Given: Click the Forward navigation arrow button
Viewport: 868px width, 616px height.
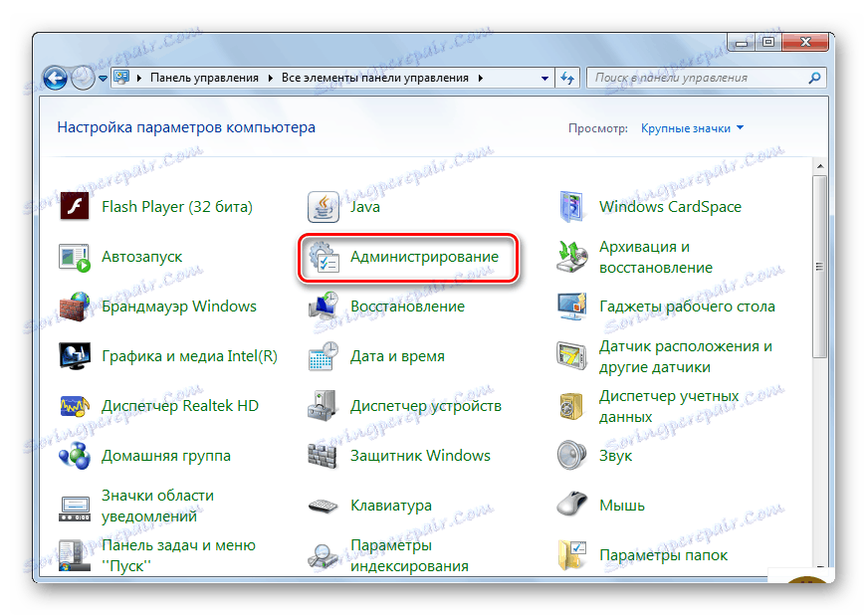Looking at the screenshot, I should (x=83, y=78).
